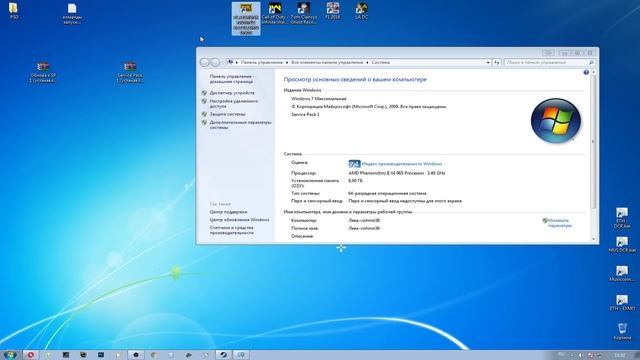Click the search magnifier icon in Control Panel

[591, 62]
